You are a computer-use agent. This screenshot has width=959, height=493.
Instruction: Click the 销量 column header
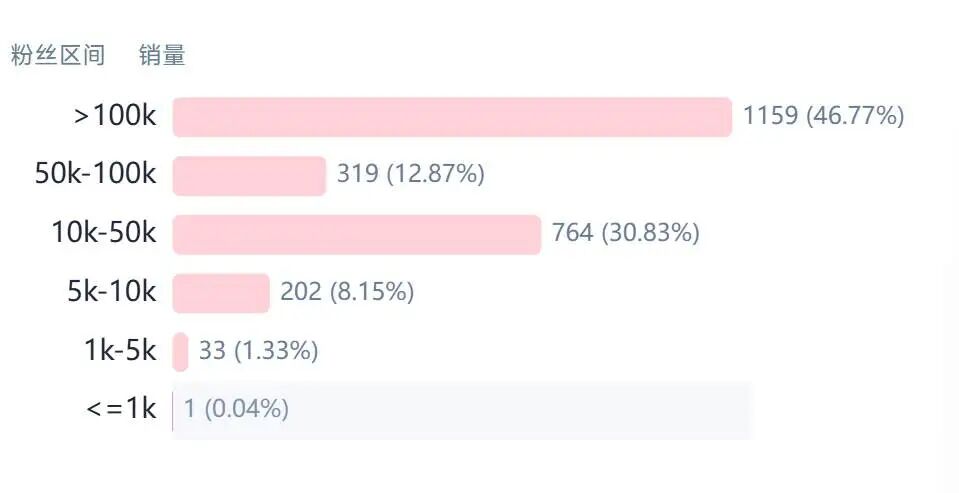162,56
